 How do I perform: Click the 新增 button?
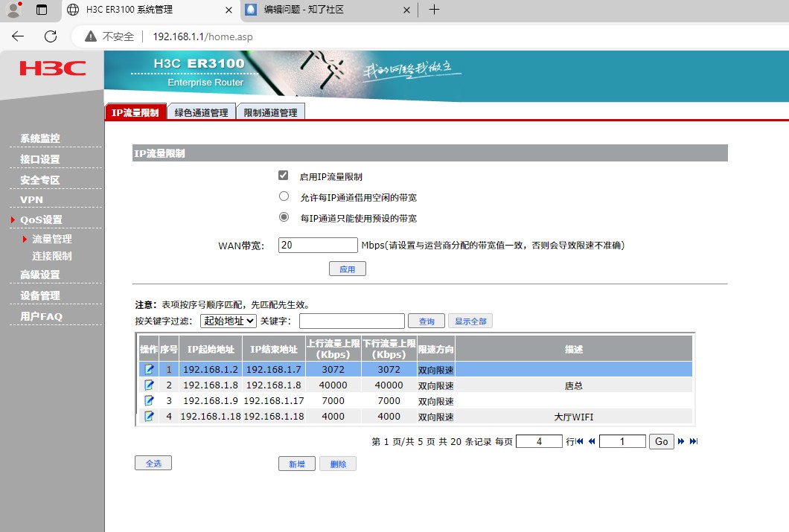[x=297, y=464]
